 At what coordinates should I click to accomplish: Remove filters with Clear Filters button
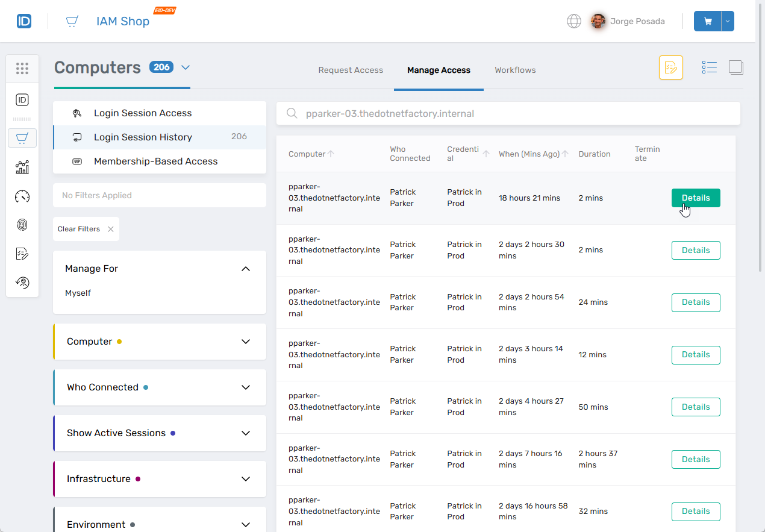[86, 229]
